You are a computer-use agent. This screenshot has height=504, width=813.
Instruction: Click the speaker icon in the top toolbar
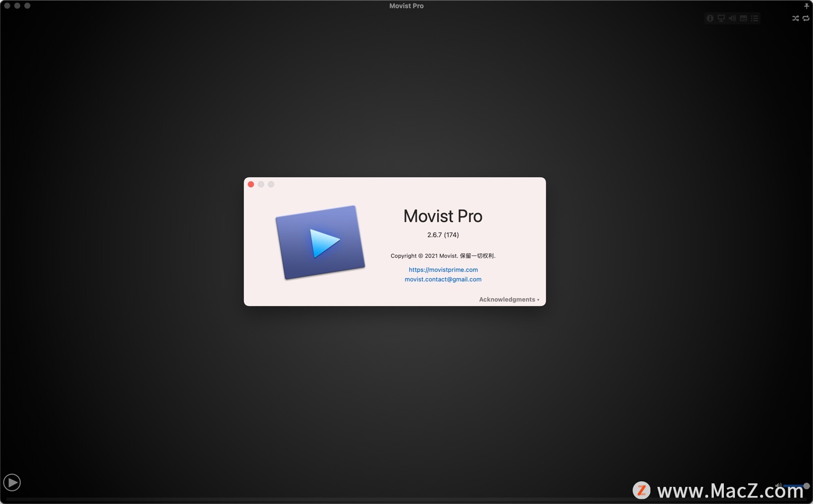click(x=732, y=18)
